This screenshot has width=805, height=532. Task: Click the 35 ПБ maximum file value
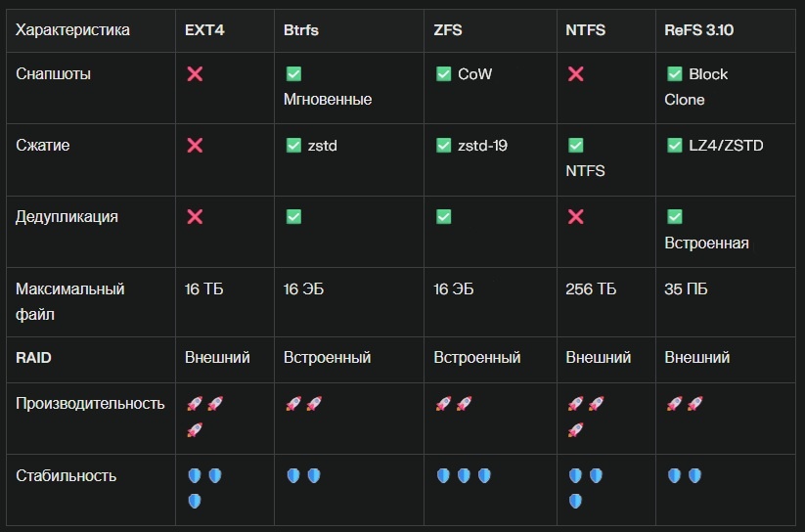pyautogui.click(x=686, y=289)
